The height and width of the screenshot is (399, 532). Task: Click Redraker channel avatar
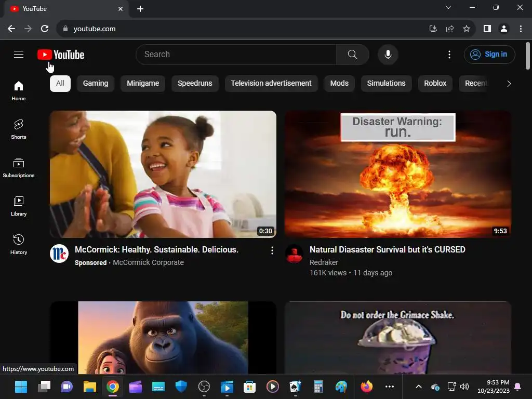294,254
